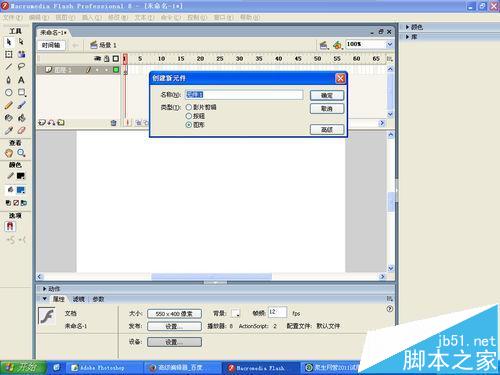
Task: Toggle lock all layers padlock icon
Action: pyautogui.click(x=107, y=59)
